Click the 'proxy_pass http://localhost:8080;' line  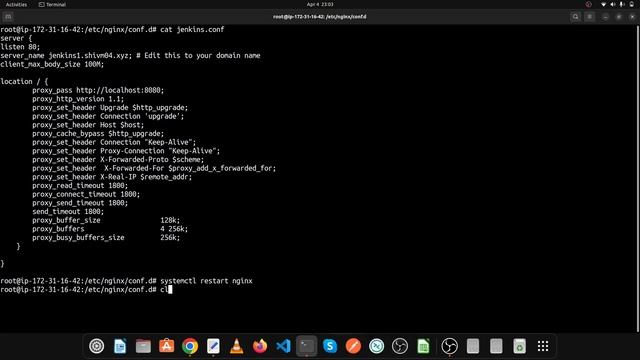[x=98, y=90]
